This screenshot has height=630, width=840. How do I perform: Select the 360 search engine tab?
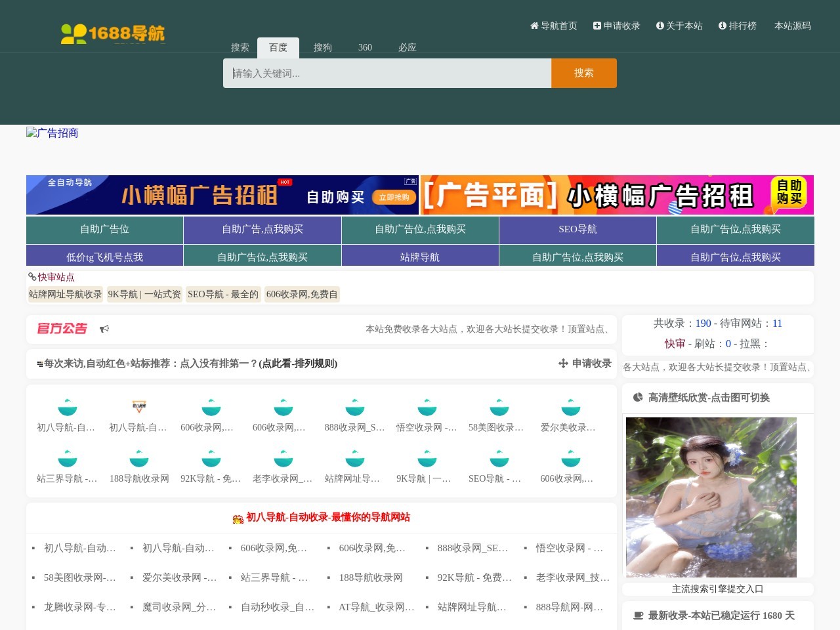(x=365, y=47)
